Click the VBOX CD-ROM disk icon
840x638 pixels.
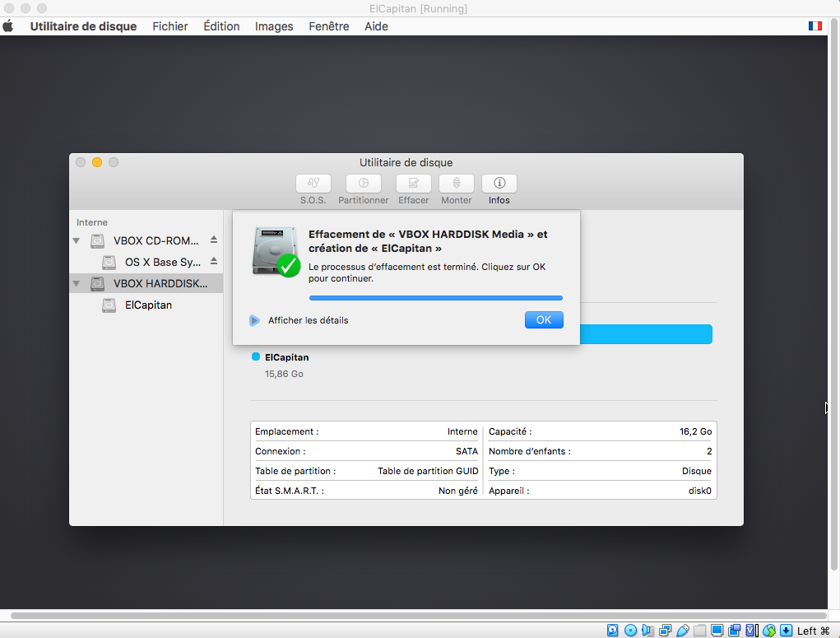98,240
